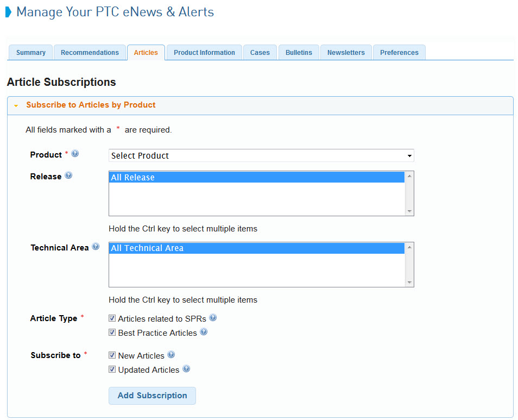This screenshot has width=518, height=420.
Task: Select the Articles tab
Action: tap(146, 53)
